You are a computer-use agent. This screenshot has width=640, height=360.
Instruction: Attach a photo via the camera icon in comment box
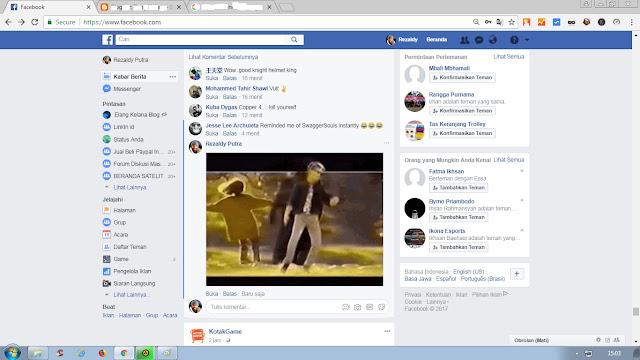358,307
